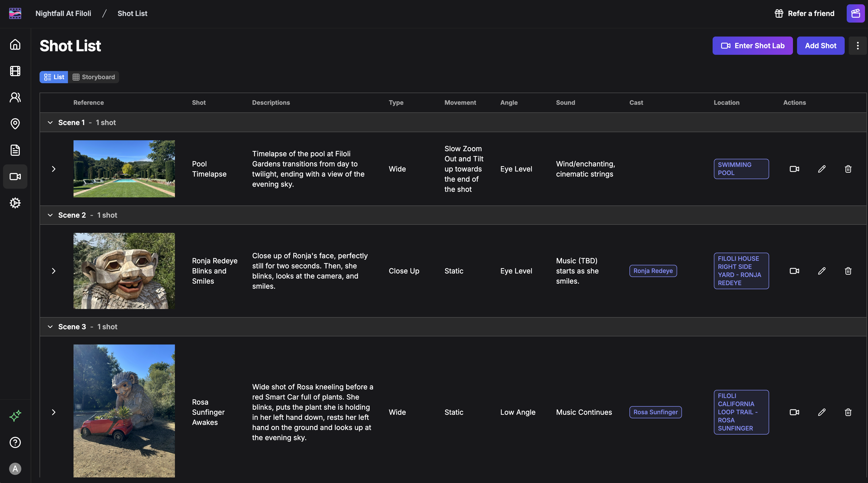Viewport: 868px width, 483px height.
Task: Click the Enter Shot Lab button
Action: 752,45
